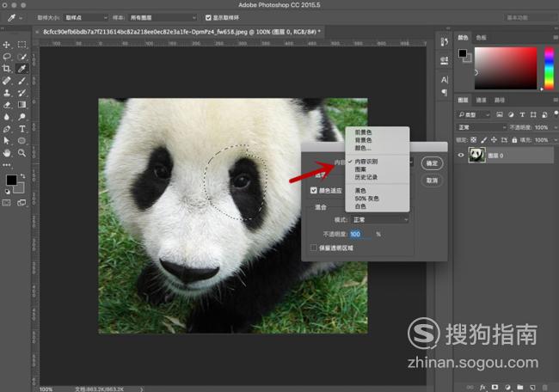The image size is (559, 392).
Task: Select the Healing Brush tool
Action: [x=6, y=81]
